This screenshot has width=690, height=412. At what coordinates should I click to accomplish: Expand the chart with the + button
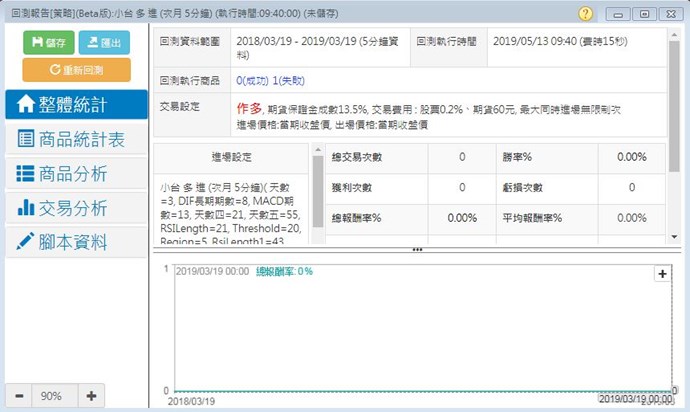click(x=661, y=273)
